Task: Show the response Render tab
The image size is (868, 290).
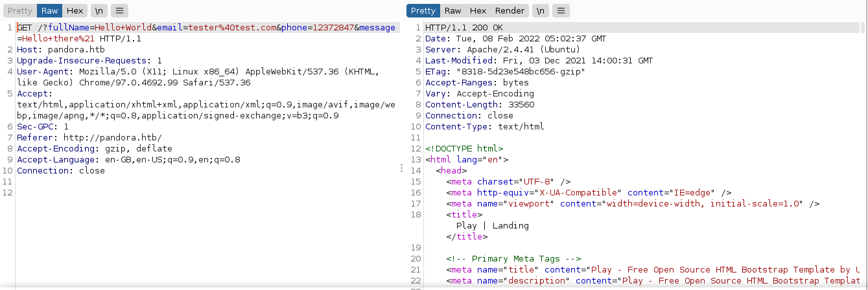Action: (x=510, y=11)
